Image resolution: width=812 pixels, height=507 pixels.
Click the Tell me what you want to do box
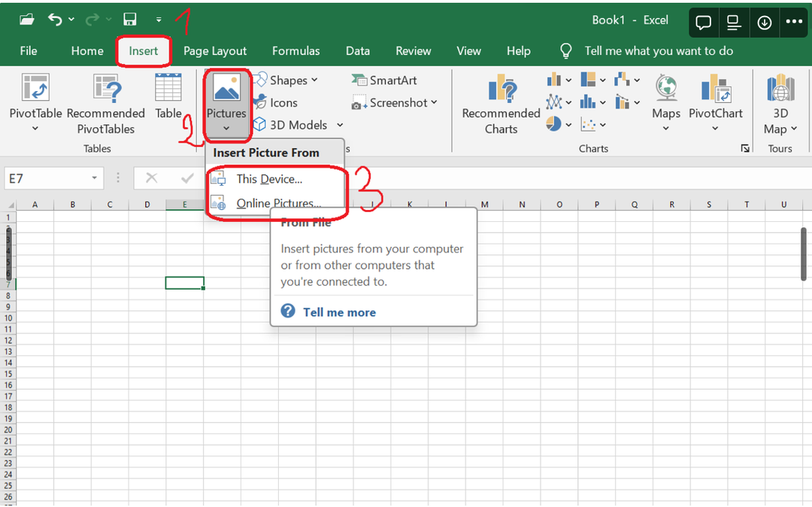658,51
